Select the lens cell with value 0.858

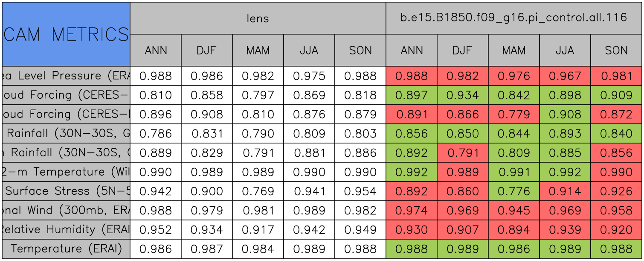(x=206, y=95)
